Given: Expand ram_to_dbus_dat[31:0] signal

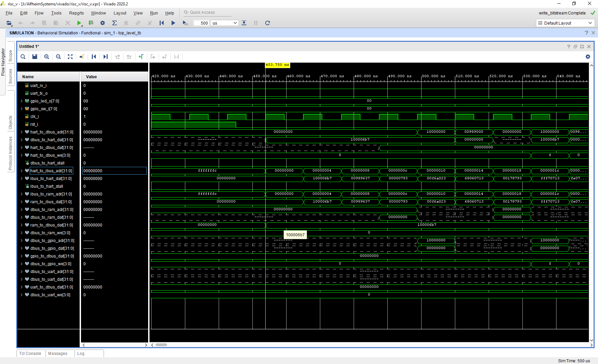Looking at the screenshot, I should coord(22,225).
